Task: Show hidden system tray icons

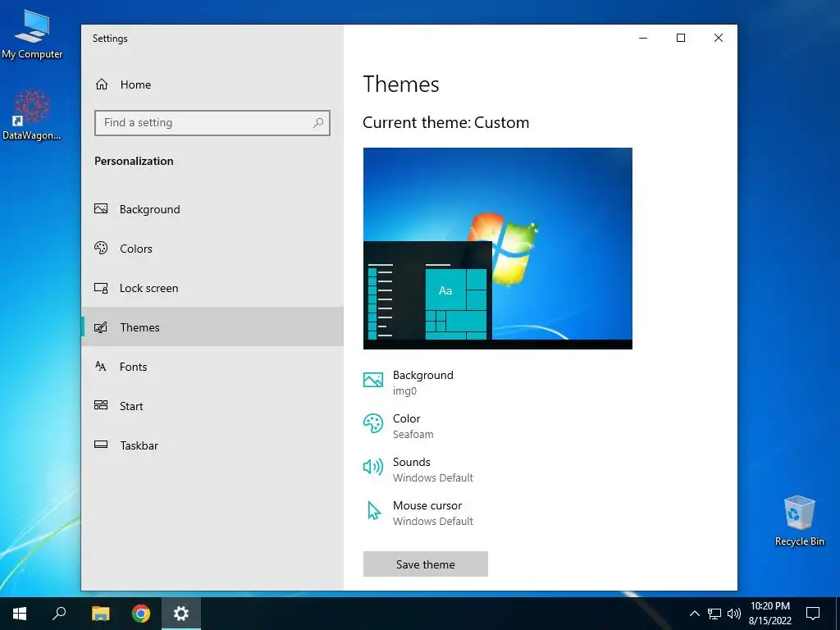Action: [694, 614]
